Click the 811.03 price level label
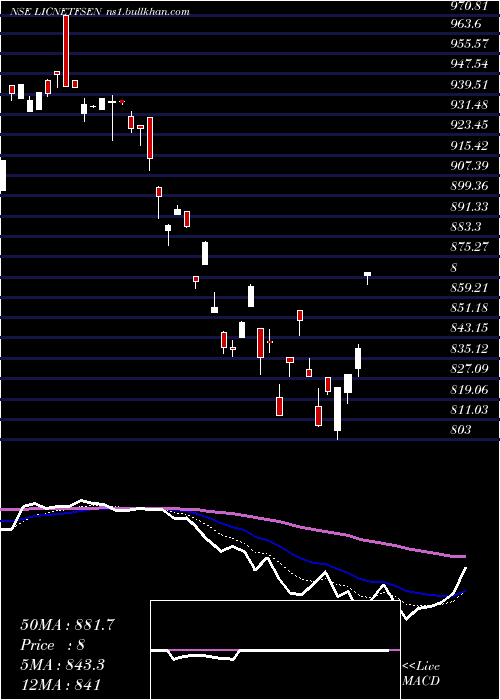The width and height of the screenshot is (500, 700). (x=470, y=410)
